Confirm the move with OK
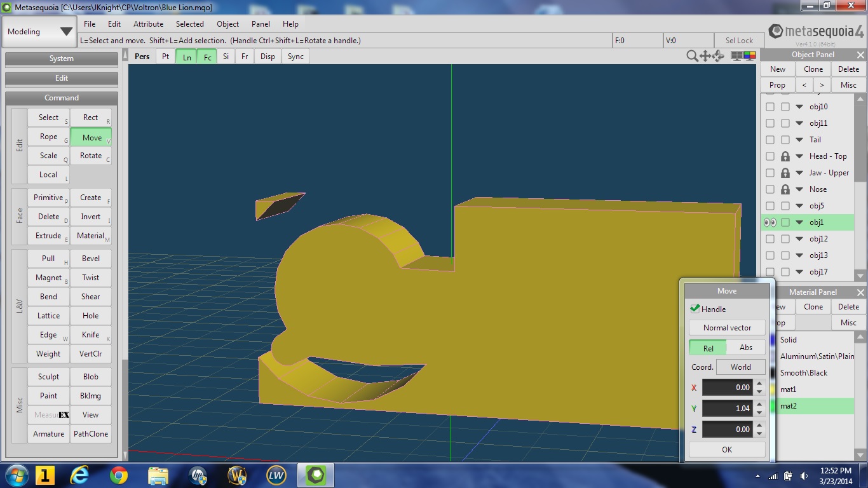868x488 pixels. 727,449
